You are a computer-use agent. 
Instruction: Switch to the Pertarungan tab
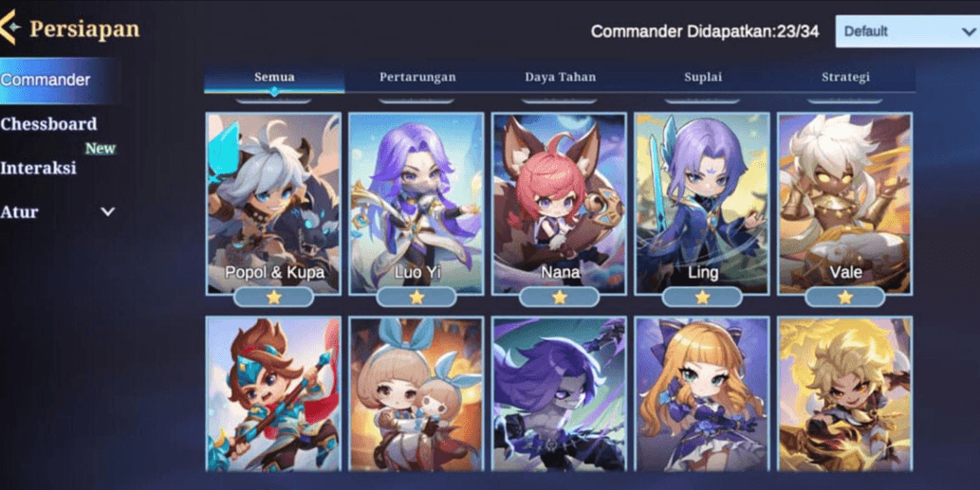pos(416,78)
